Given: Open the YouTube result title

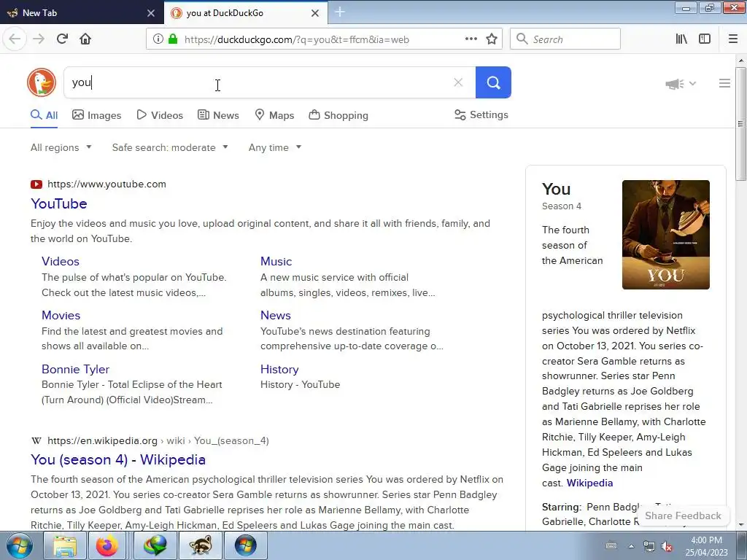Looking at the screenshot, I should (x=58, y=204).
